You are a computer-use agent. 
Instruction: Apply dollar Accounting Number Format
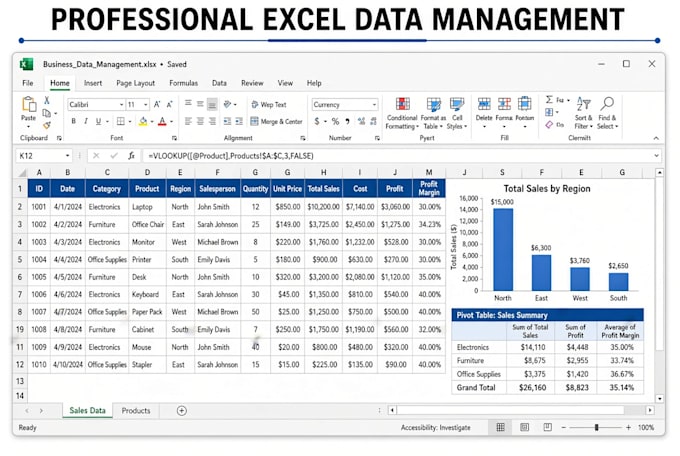pyautogui.click(x=317, y=121)
